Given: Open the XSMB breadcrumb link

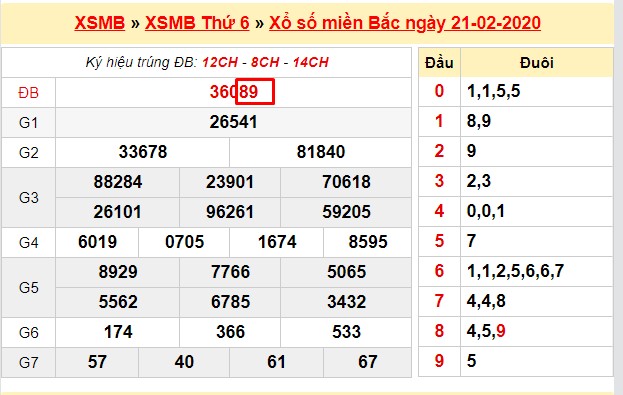Looking at the screenshot, I should 100,23.
